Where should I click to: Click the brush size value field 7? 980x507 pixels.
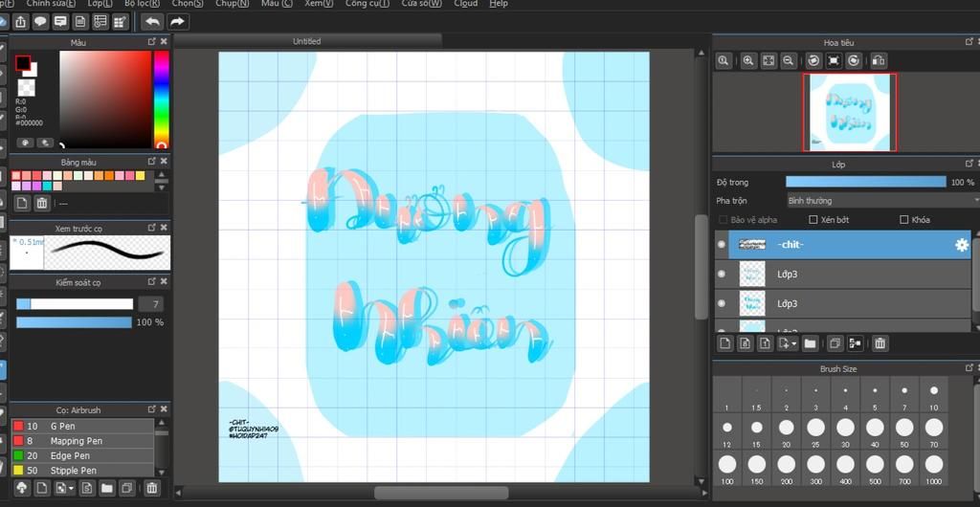coord(150,304)
